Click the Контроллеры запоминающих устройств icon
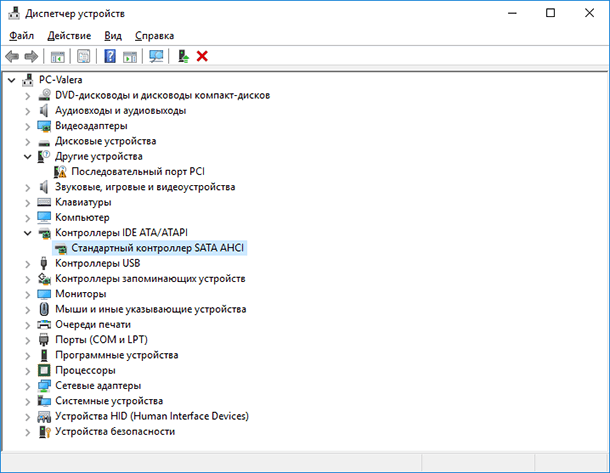This screenshot has height=473, width=610. pyautogui.click(x=44, y=279)
